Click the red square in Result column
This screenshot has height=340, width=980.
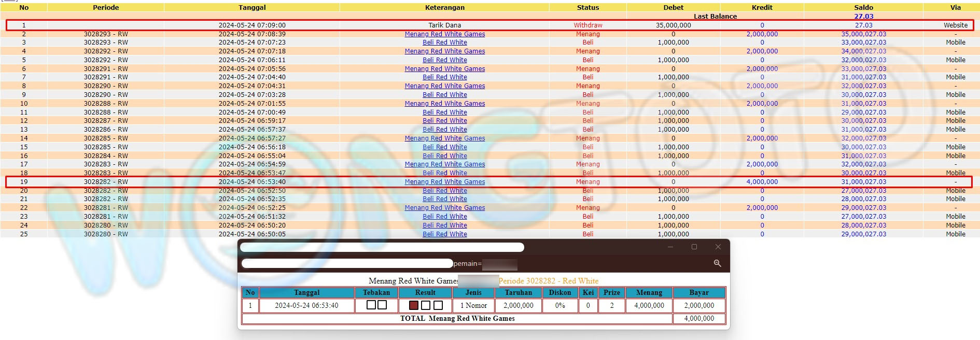point(413,305)
